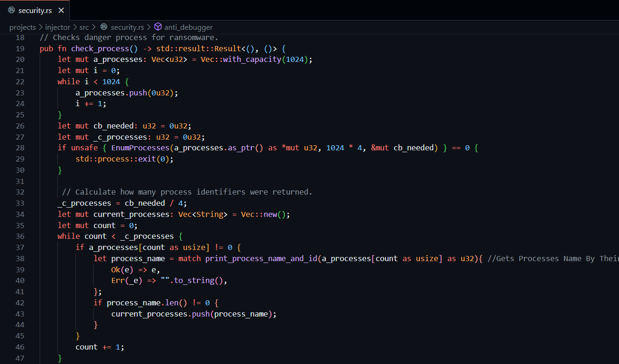Click line number 38 in the gutter
The width and height of the screenshot is (619, 364).
pyautogui.click(x=20, y=259)
